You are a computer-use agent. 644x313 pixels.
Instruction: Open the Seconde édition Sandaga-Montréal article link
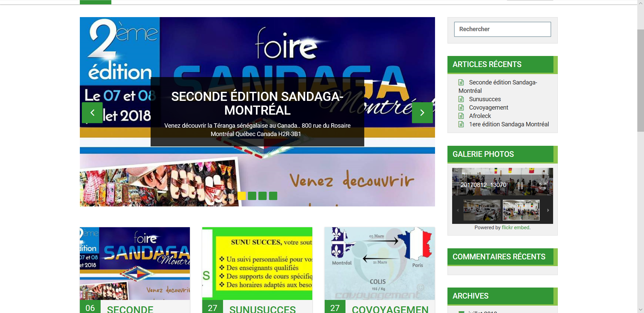(502, 82)
